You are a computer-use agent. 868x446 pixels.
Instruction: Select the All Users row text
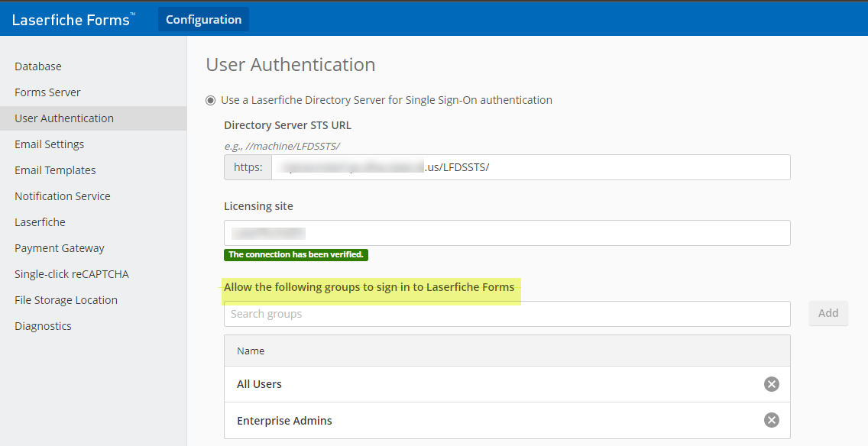coord(259,384)
